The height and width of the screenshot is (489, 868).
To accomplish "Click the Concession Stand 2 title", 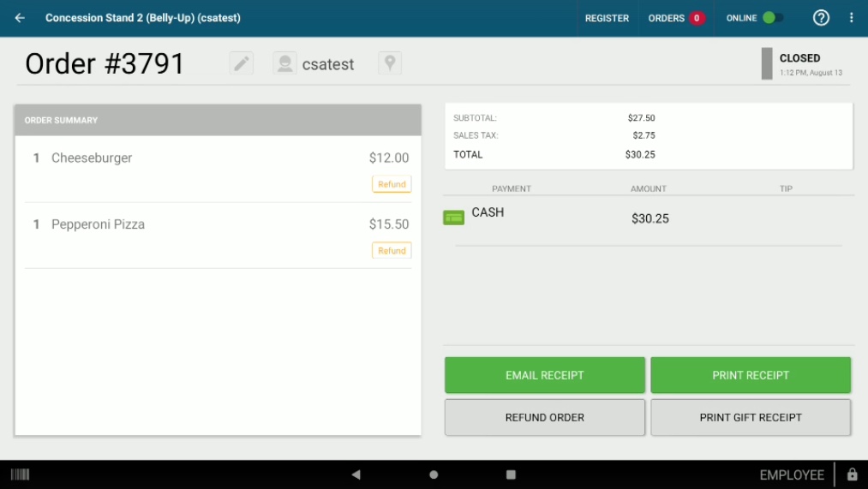I will coord(143,18).
